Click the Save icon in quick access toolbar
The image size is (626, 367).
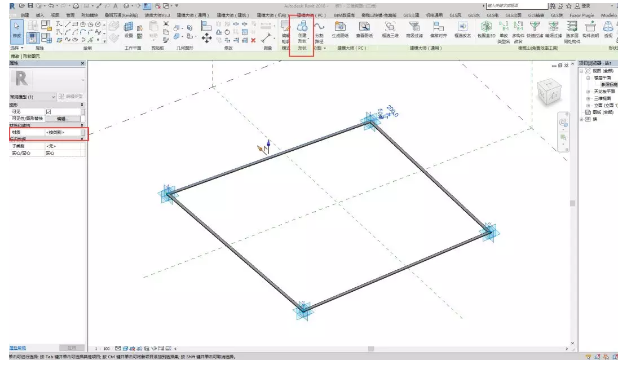pos(30,6)
